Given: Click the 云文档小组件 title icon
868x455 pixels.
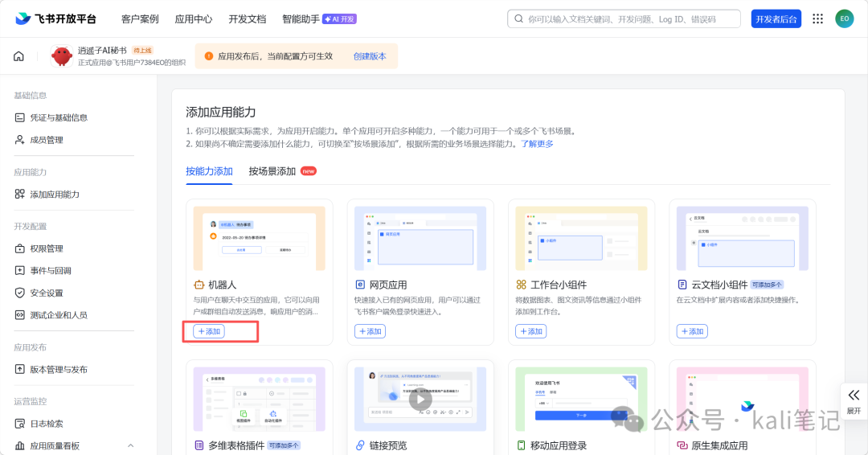Looking at the screenshot, I should 682,285.
